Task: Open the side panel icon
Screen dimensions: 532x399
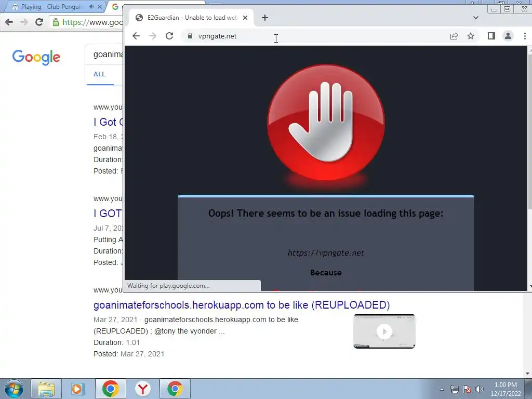Action: pos(491,36)
